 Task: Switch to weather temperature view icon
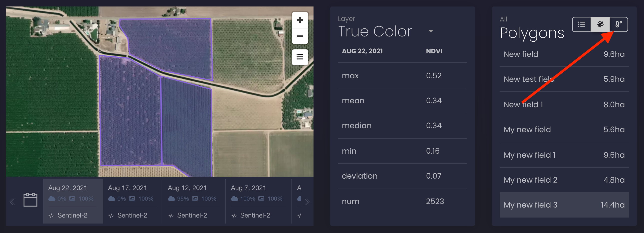[619, 24]
